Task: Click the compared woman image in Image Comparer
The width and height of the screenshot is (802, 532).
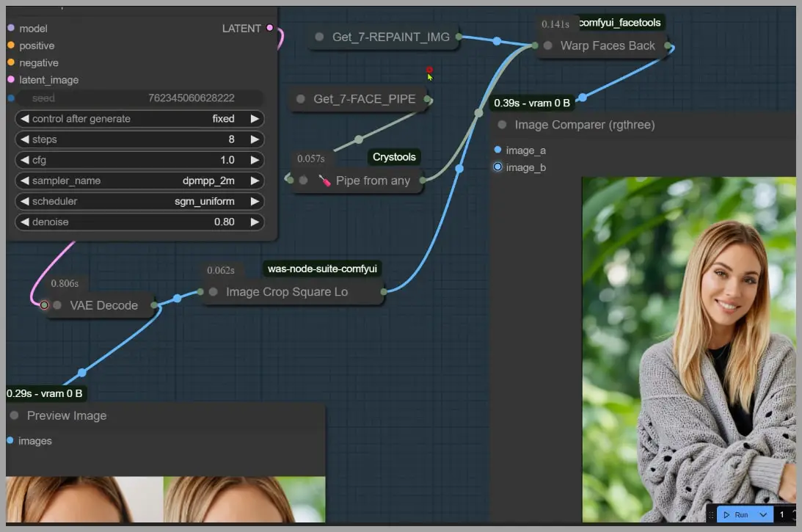Action: click(689, 349)
